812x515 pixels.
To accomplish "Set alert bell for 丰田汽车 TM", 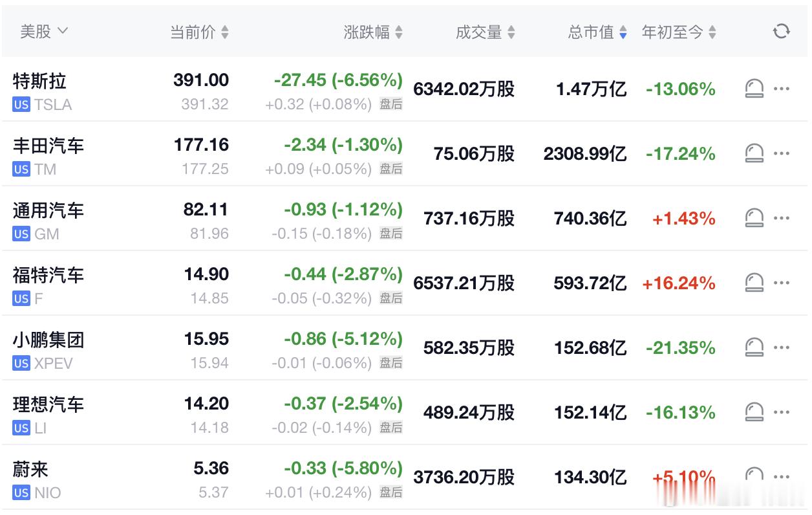I will 754,153.
